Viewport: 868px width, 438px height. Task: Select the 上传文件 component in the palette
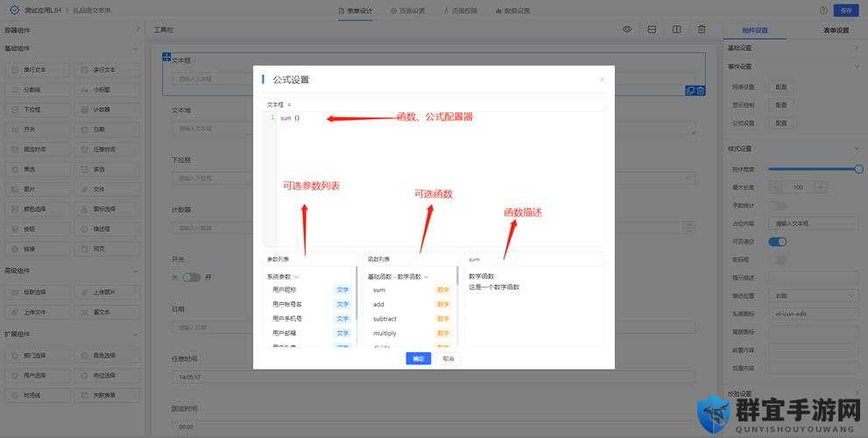(x=38, y=313)
